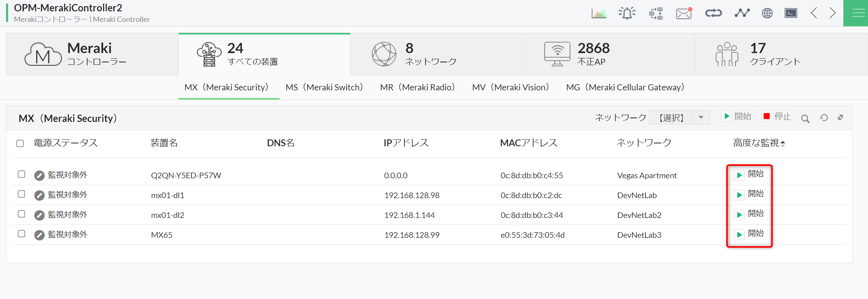
Task: Click status icon for mx01-dl2
Action: [x=39, y=215]
